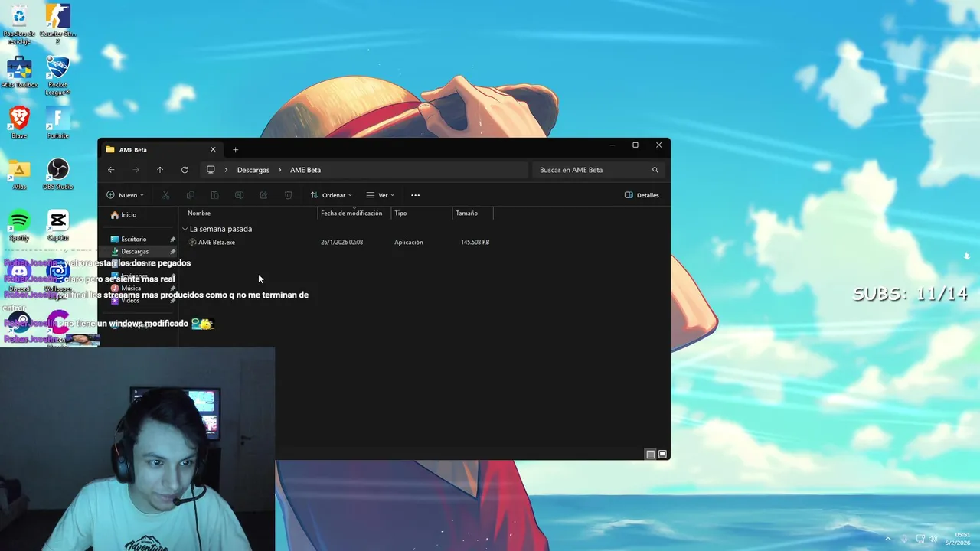Click the 145.508 KB size cell
The height and width of the screenshot is (551, 980).
click(475, 243)
